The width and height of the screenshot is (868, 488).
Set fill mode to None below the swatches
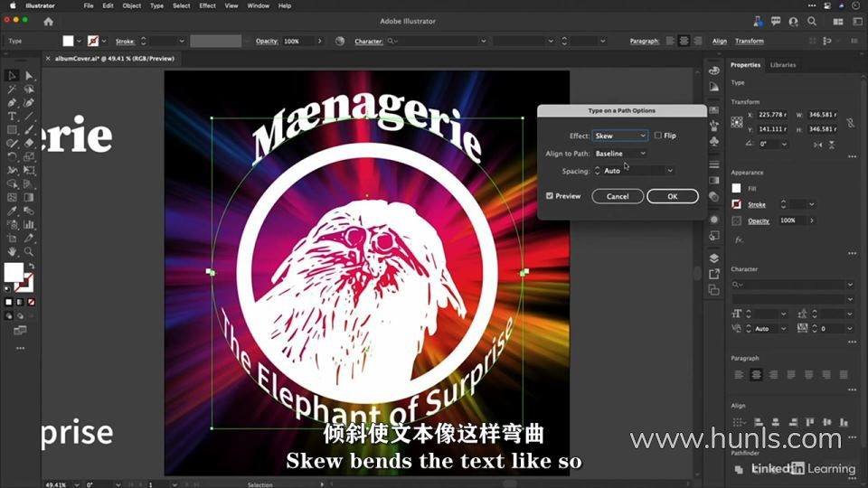[x=31, y=302]
